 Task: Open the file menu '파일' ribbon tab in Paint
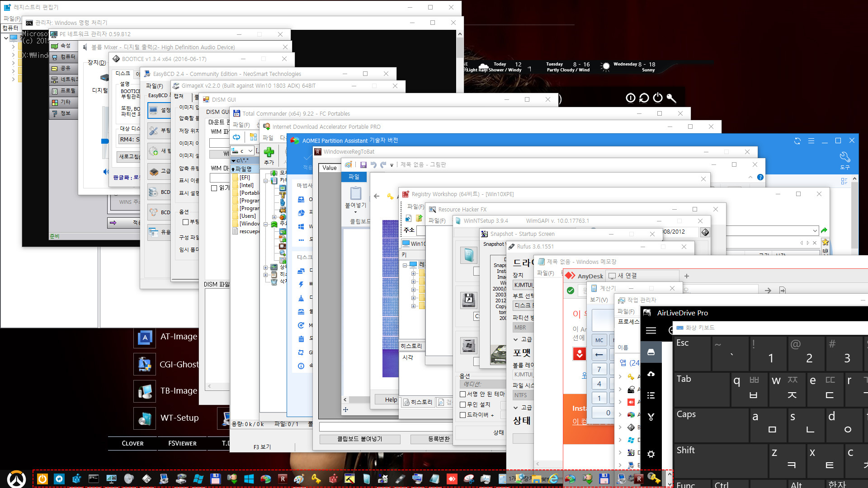coord(354,177)
